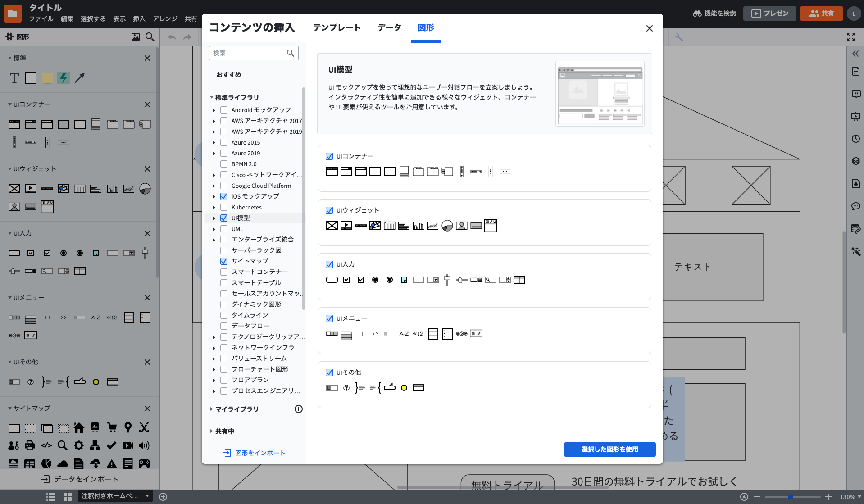
Task: Open the ファイル menu
Action: (x=41, y=19)
